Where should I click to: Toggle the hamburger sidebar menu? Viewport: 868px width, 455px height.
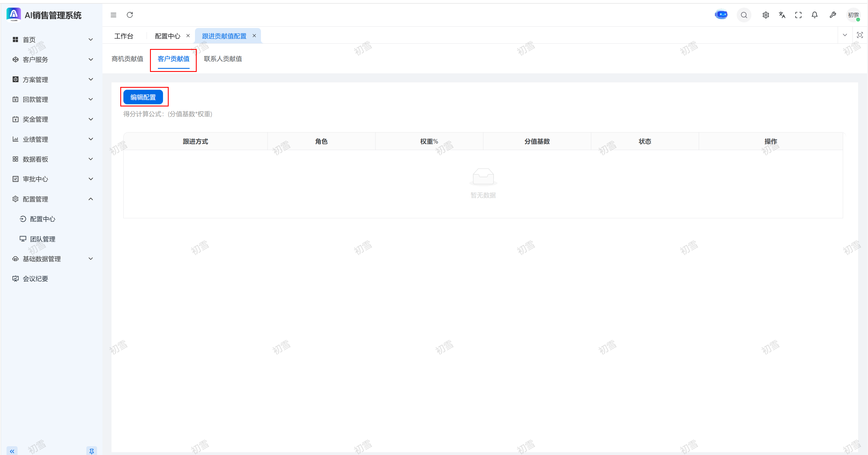tap(113, 15)
